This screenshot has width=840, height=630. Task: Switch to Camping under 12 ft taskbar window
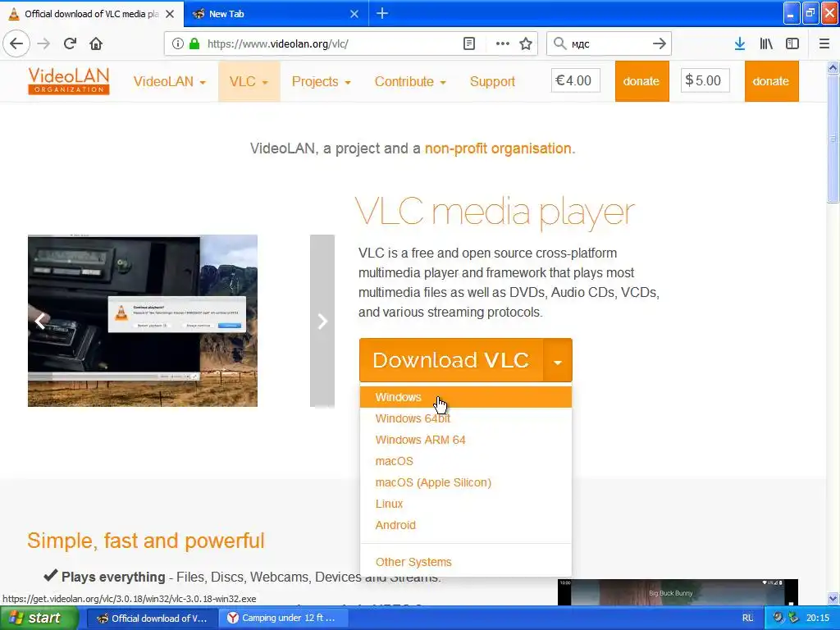pos(282,618)
